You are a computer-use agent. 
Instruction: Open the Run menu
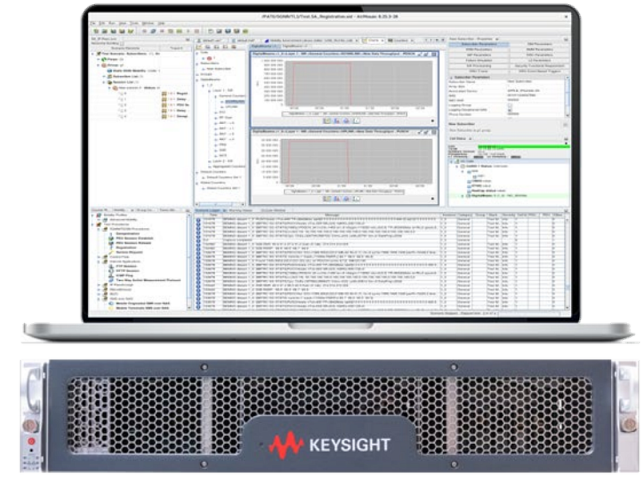pos(112,23)
